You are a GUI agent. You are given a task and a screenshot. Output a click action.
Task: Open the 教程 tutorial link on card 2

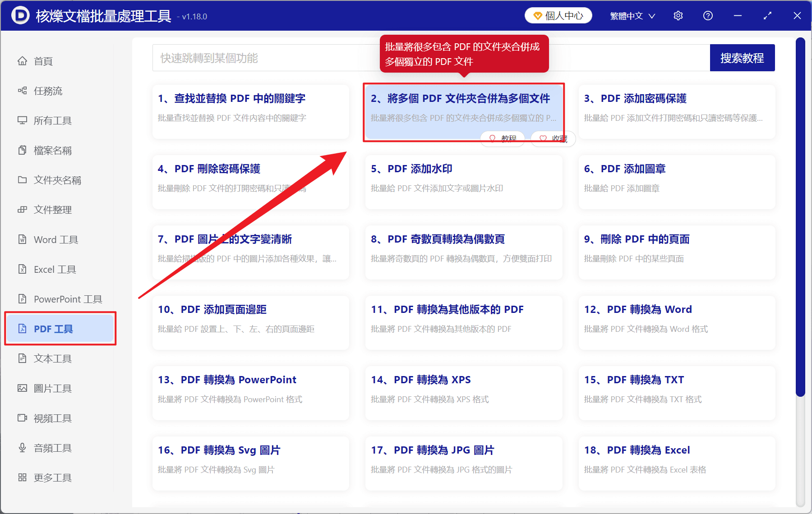[x=502, y=138]
